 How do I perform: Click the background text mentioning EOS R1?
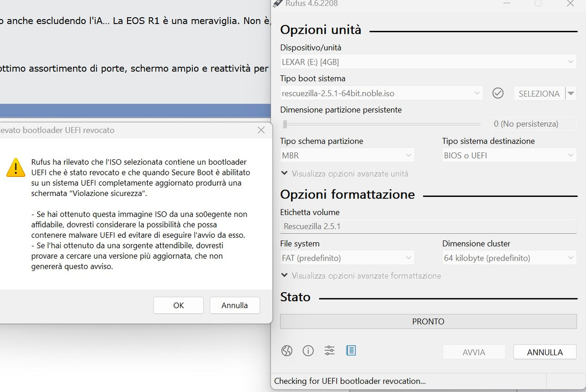(x=135, y=21)
